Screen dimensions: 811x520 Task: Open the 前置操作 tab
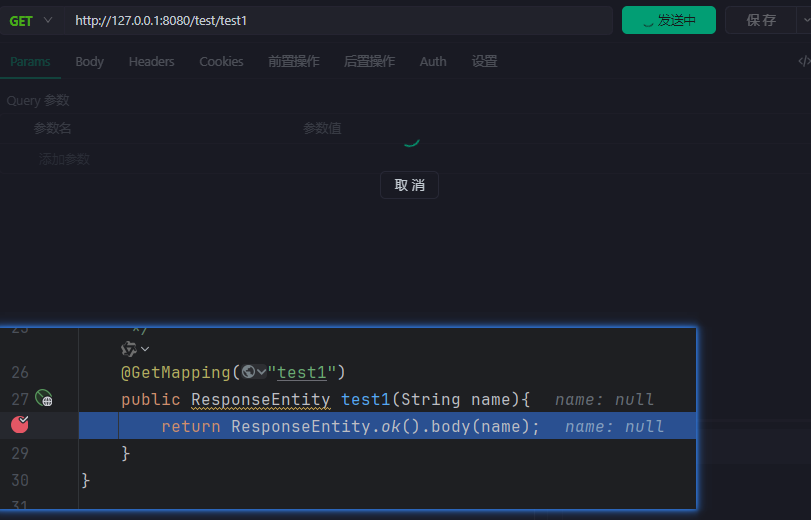click(x=293, y=61)
